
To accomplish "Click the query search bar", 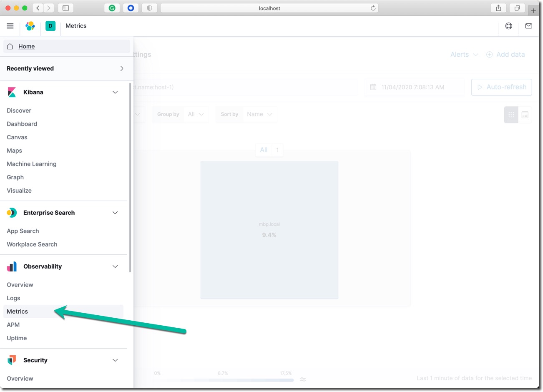I will click(245, 87).
